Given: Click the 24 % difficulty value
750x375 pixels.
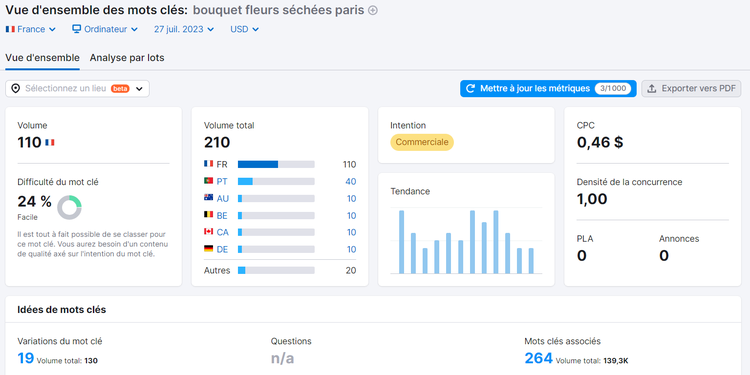Looking at the screenshot, I should tap(34, 202).
